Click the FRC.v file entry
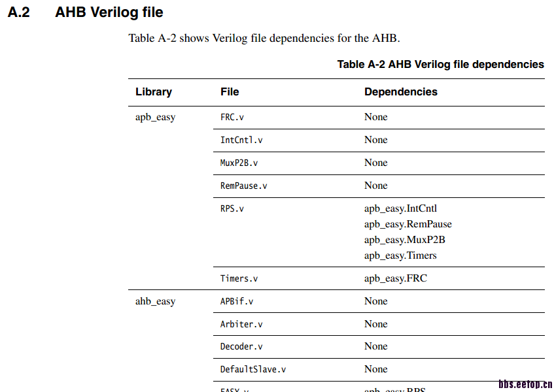554x392 pixels. coord(232,118)
